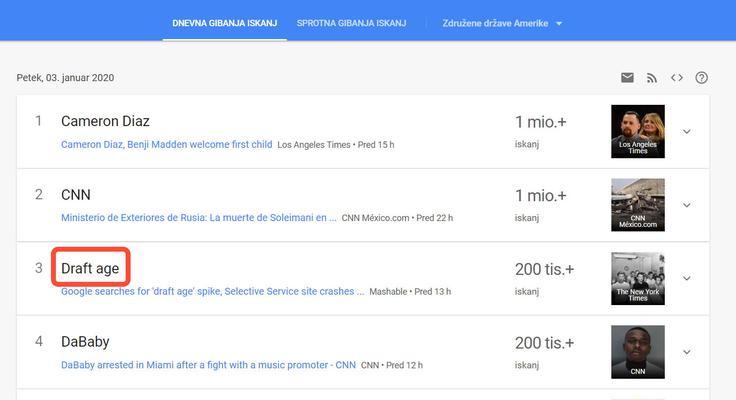Select the DaBaby search term title
The image size is (736, 400).
coord(85,341)
